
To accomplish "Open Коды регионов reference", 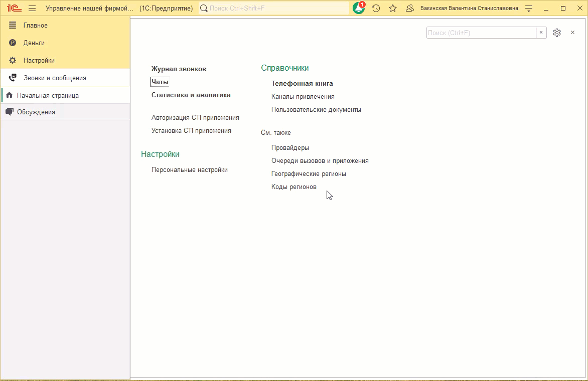I will pyautogui.click(x=293, y=186).
